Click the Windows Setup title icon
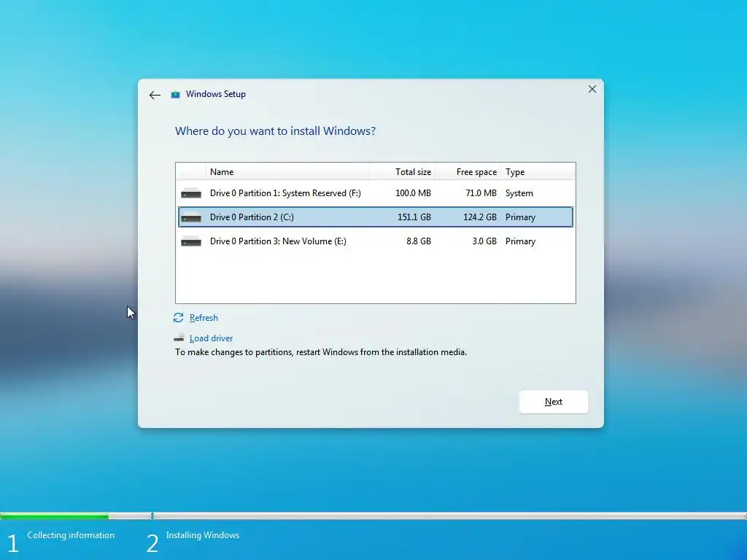This screenshot has height=560, width=747. [175, 94]
